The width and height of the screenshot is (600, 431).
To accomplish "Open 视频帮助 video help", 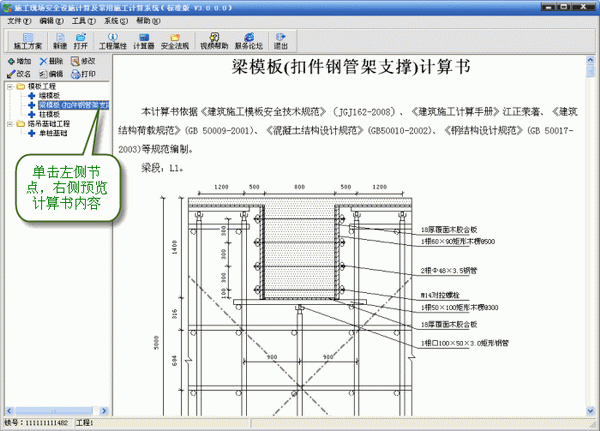I will (213, 40).
